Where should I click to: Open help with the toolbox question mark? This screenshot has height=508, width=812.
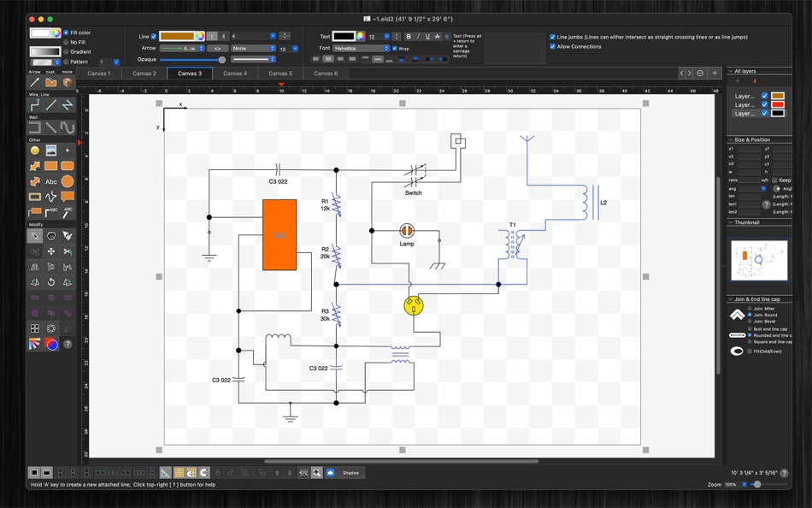pos(68,344)
